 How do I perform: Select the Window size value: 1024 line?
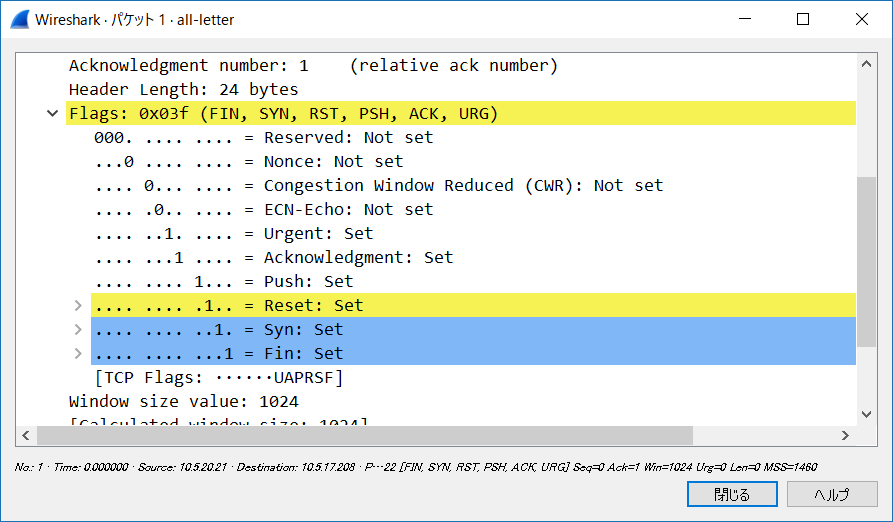point(183,401)
